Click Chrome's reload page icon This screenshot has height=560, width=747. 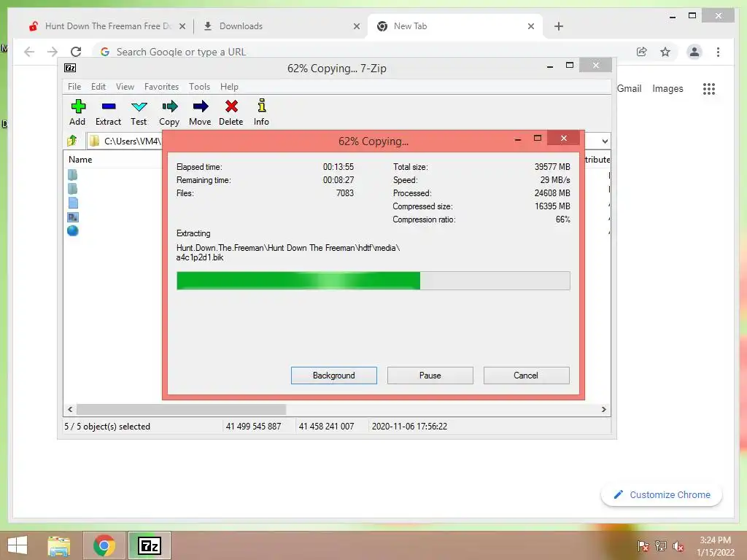click(x=76, y=52)
